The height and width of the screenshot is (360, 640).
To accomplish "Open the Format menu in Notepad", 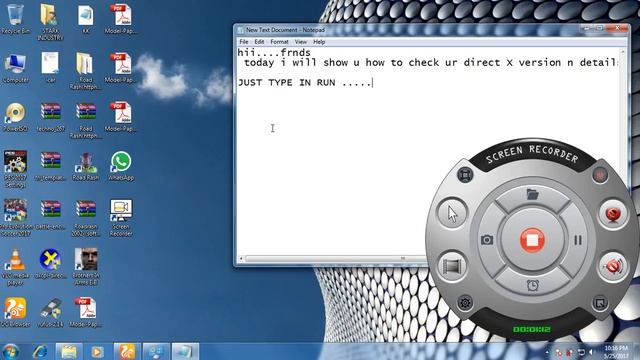I will click(x=279, y=42).
